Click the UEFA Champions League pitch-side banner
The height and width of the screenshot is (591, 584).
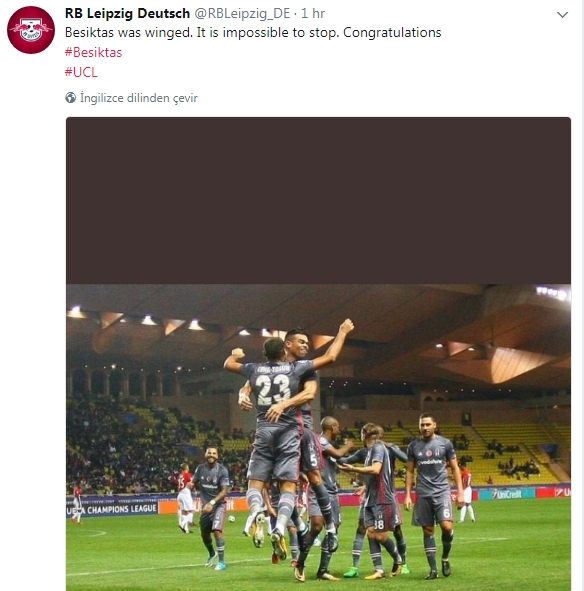point(112,509)
